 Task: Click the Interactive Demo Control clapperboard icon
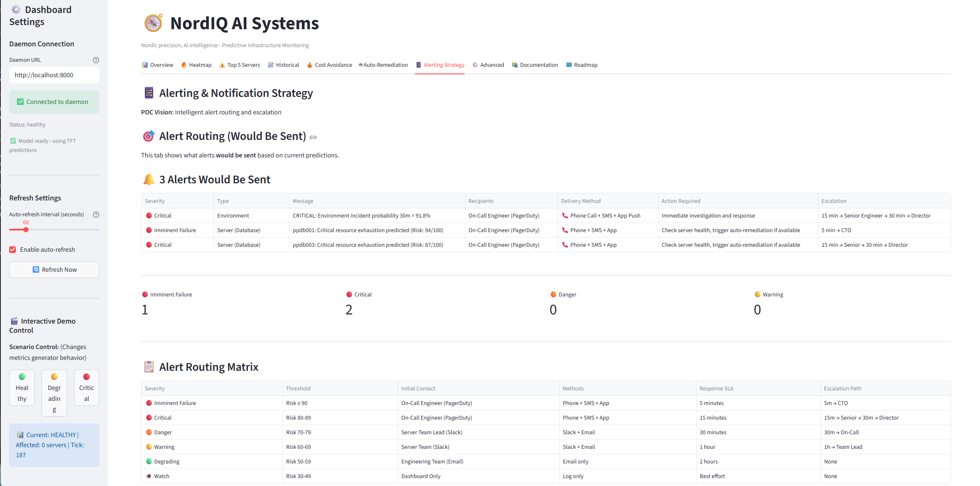pyautogui.click(x=14, y=321)
